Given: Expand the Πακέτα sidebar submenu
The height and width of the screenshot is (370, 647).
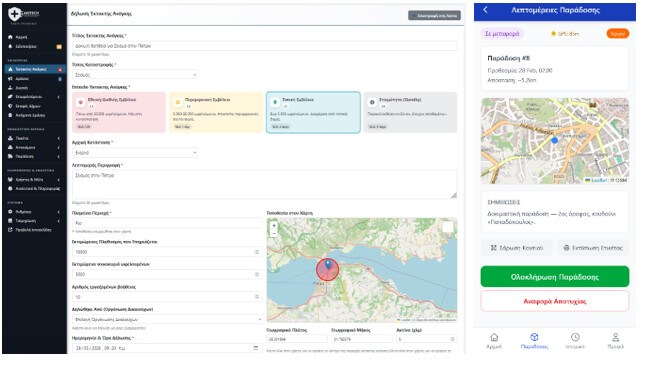Looking at the screenshot, I should coord(34,138).
